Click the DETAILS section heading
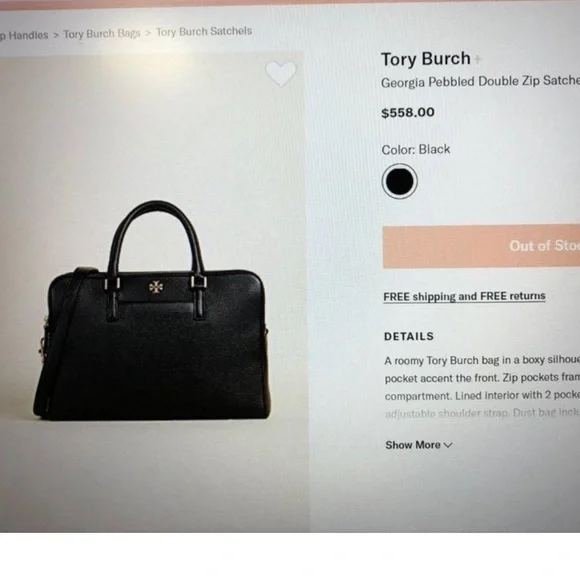 (409, 336)
